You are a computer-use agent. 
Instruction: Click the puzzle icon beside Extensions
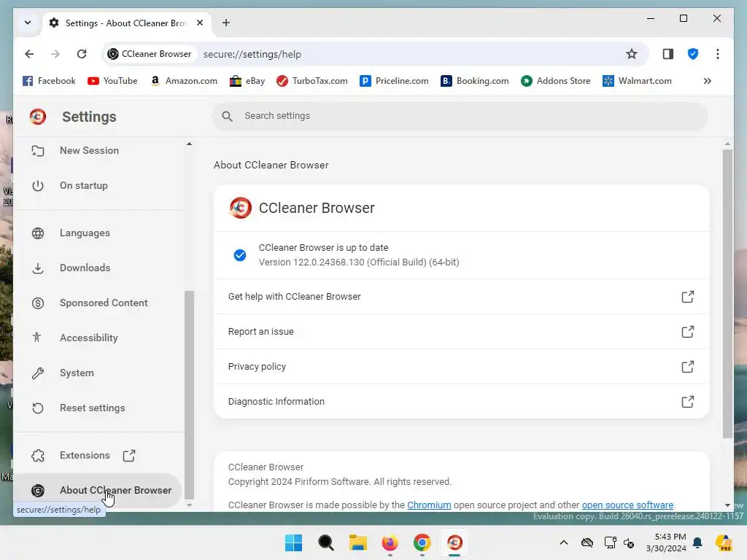click(x=38, y=456)
